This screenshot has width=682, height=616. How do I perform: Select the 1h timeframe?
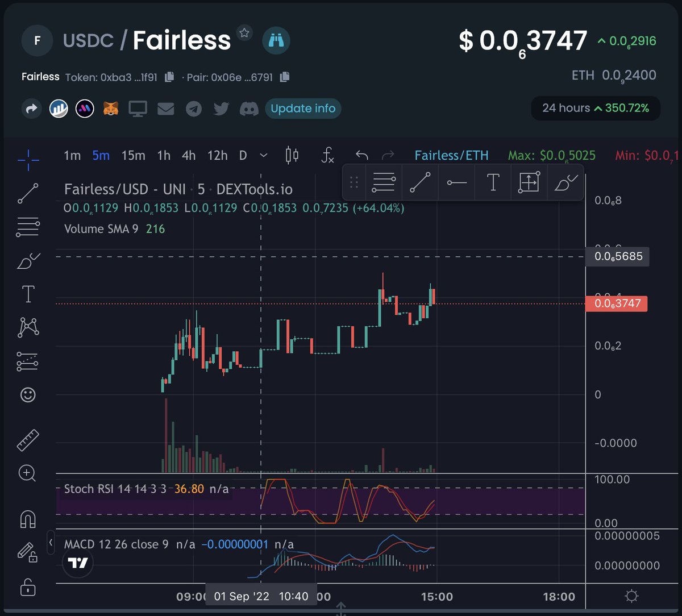click(x=164, y=155)
